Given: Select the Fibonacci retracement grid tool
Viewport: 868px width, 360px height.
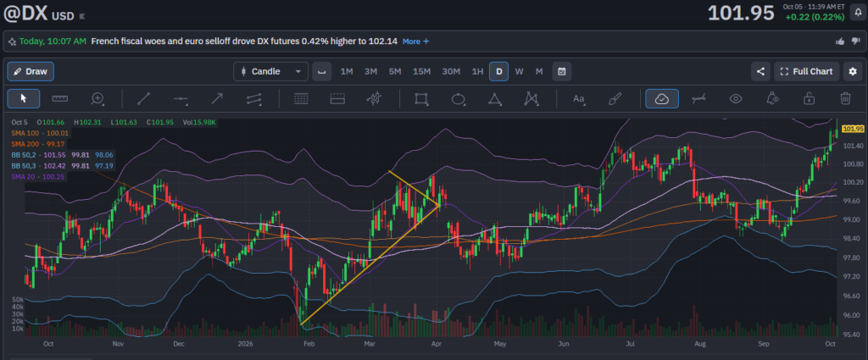Looking at the screenshot, I should [301, 99].
